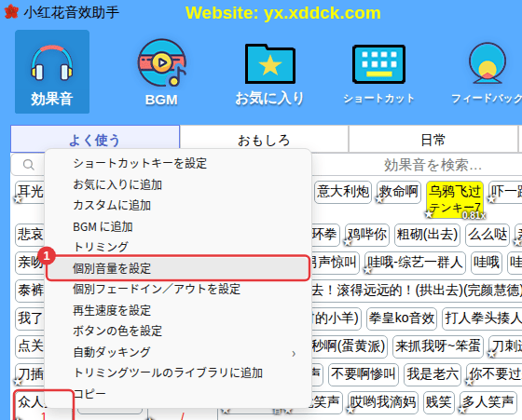Play the 刀插 sound effect
This screenshot has height=420, width=522.
pyautogui.click(x=30, y=374)
